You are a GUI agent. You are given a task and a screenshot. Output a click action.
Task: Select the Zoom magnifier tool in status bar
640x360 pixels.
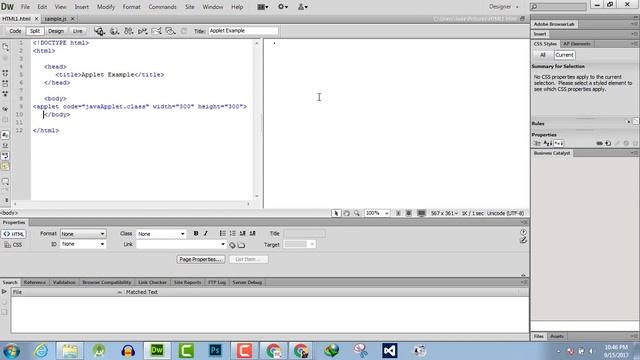point(357,213)
